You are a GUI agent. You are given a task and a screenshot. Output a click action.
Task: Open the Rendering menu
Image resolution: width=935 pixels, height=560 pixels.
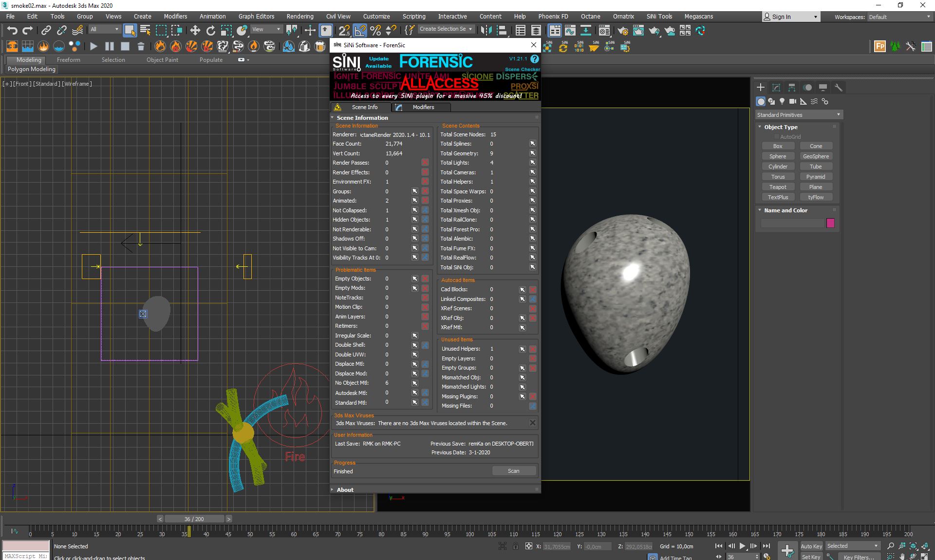(300, 17)
